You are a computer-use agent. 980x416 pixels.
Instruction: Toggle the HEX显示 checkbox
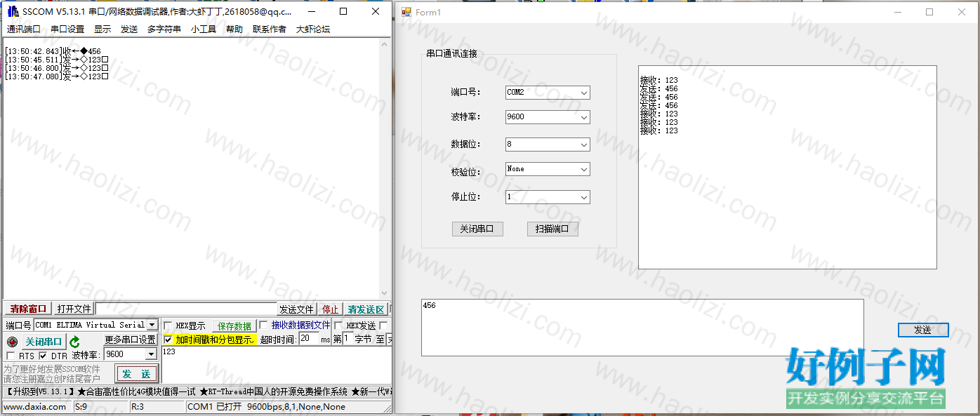tap(168, 326)
